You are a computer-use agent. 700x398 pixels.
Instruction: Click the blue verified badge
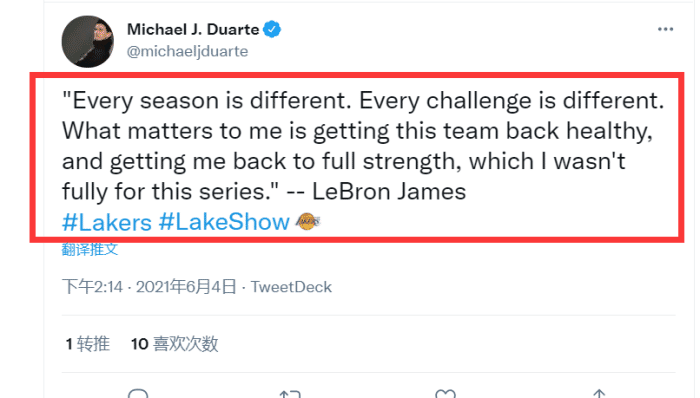272,29
